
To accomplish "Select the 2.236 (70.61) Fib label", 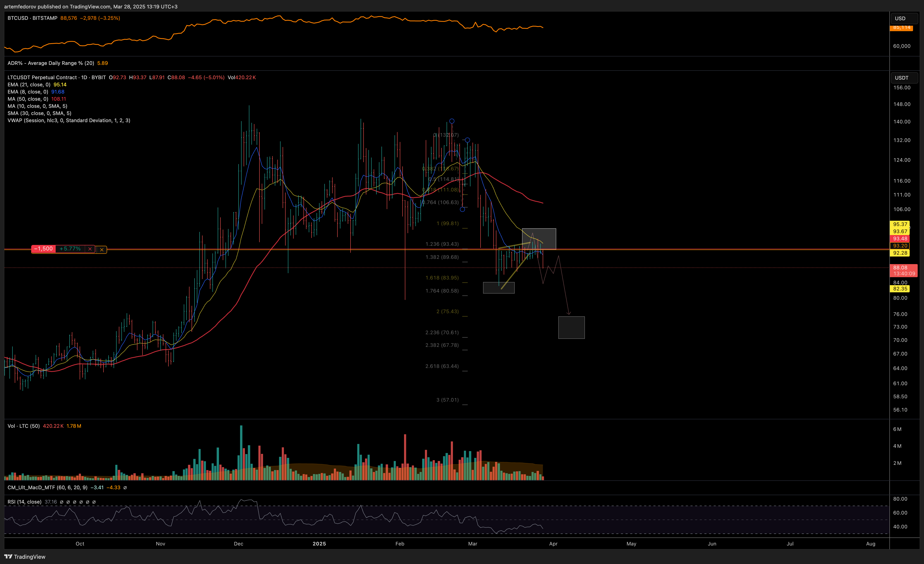I will [x=442, y=332].
